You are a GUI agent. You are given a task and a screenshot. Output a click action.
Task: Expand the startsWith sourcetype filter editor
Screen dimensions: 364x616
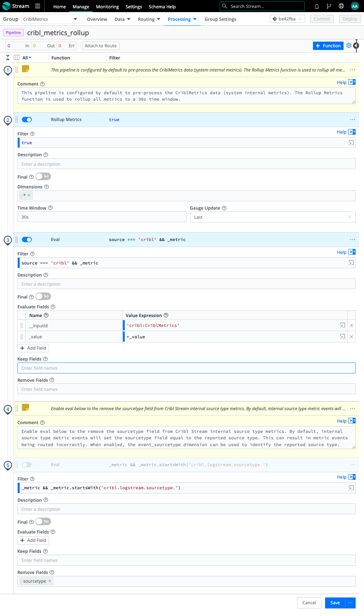(351, 488)
